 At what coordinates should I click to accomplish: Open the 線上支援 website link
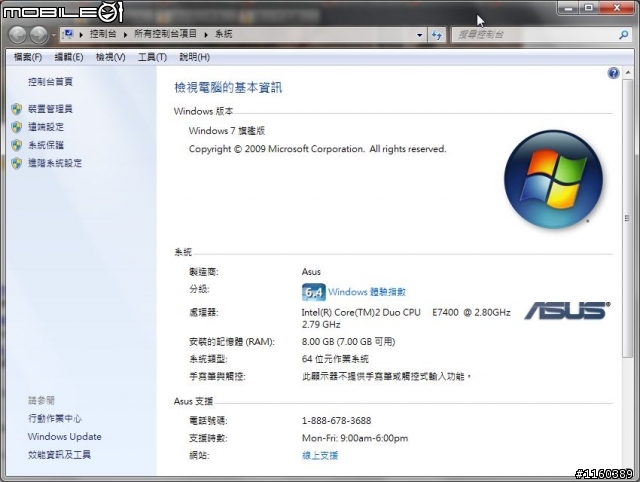pyautogui.click(x=320, y=455)
